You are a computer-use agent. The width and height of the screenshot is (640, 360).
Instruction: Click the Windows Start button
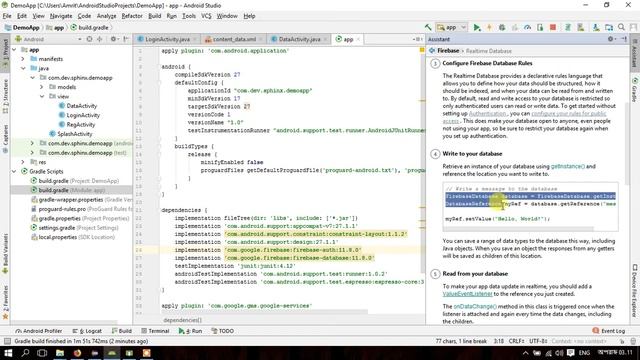(x=8, y=353)
